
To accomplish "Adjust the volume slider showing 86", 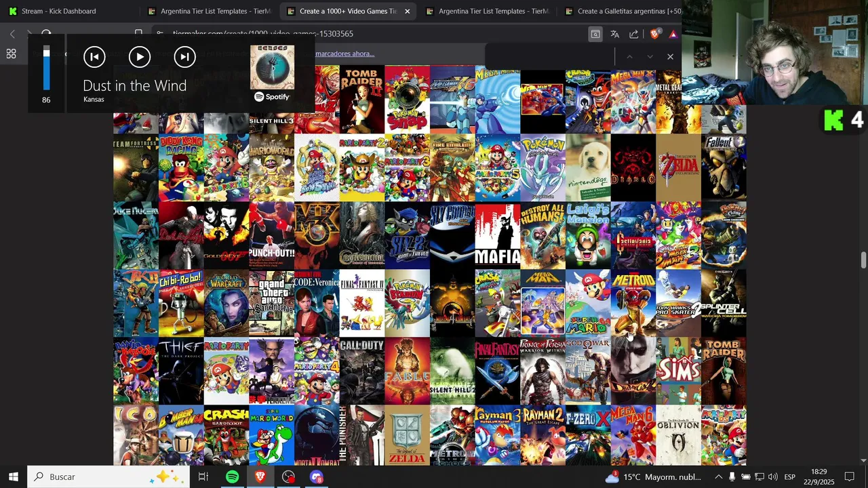I will point(46,68).
